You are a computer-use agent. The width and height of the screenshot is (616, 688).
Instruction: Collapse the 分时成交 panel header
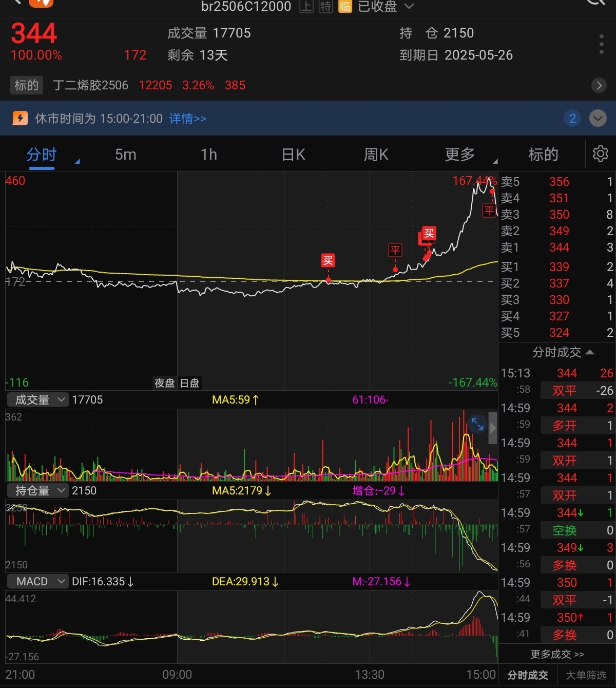coord(563,352)
